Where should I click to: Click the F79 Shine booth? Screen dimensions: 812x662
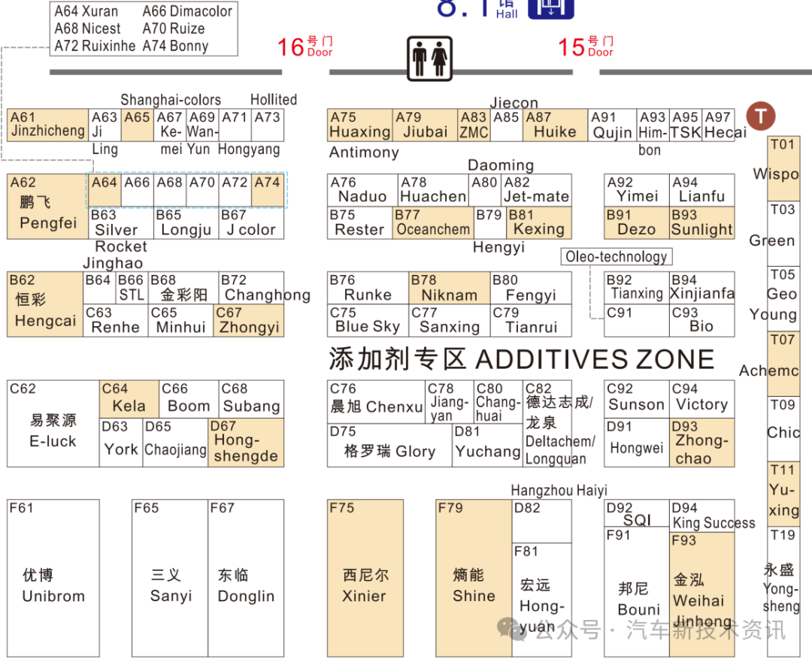tap(474, 578)
